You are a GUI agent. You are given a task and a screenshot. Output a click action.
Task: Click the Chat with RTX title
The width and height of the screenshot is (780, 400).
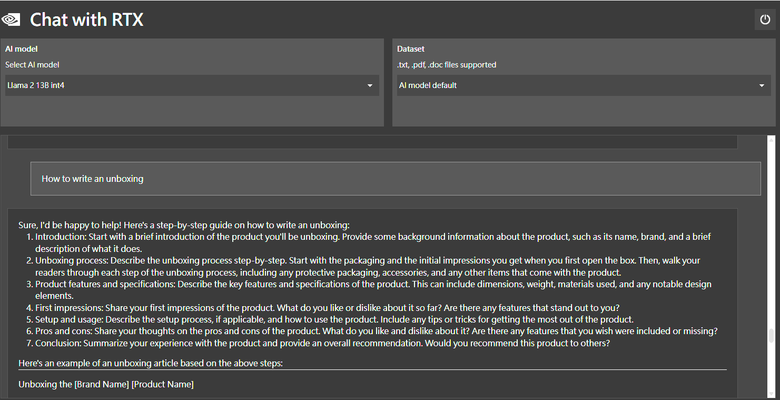87,20
